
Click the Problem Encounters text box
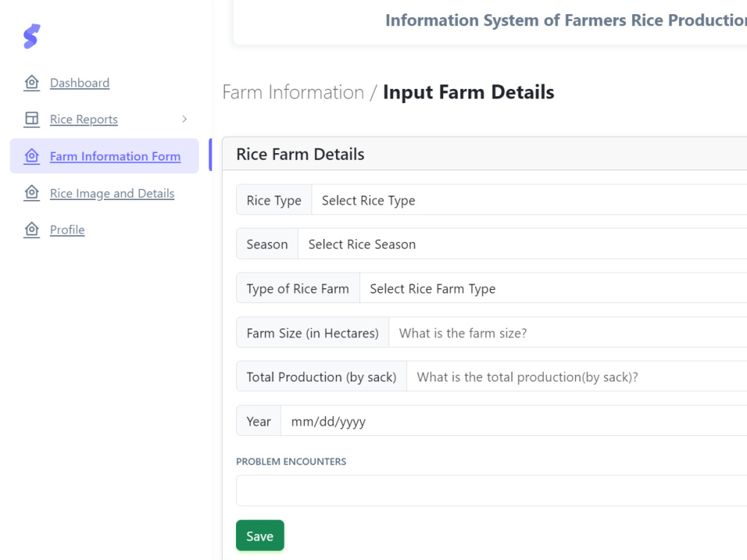click(x=492, y=491)
